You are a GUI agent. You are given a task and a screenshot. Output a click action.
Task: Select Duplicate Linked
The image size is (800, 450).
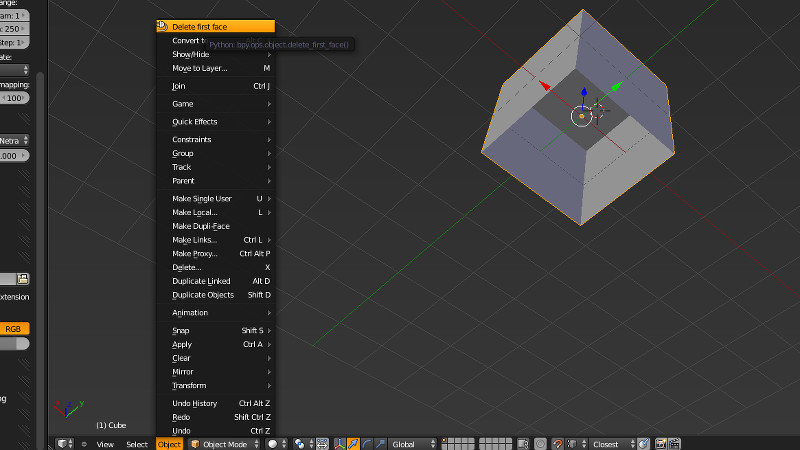pos(215,281)
